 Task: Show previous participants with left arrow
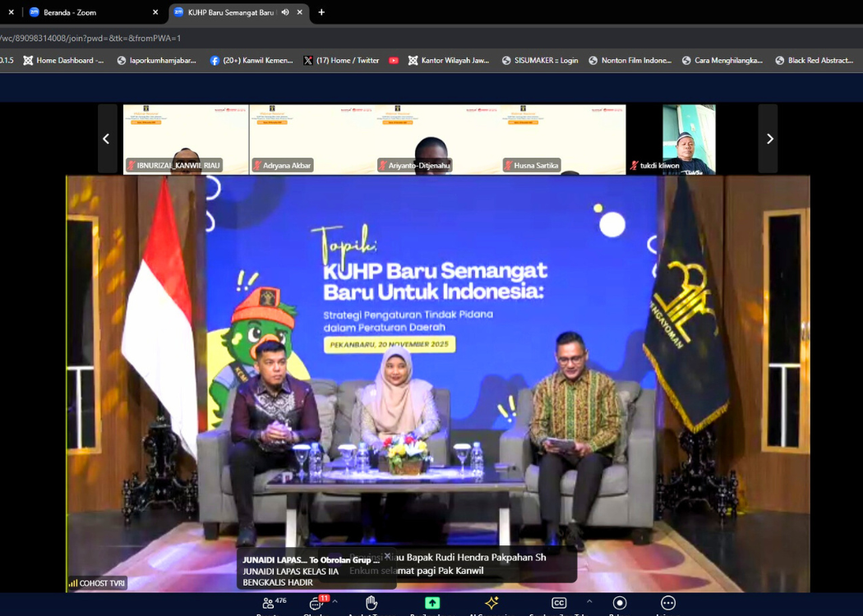coord(106,139)
